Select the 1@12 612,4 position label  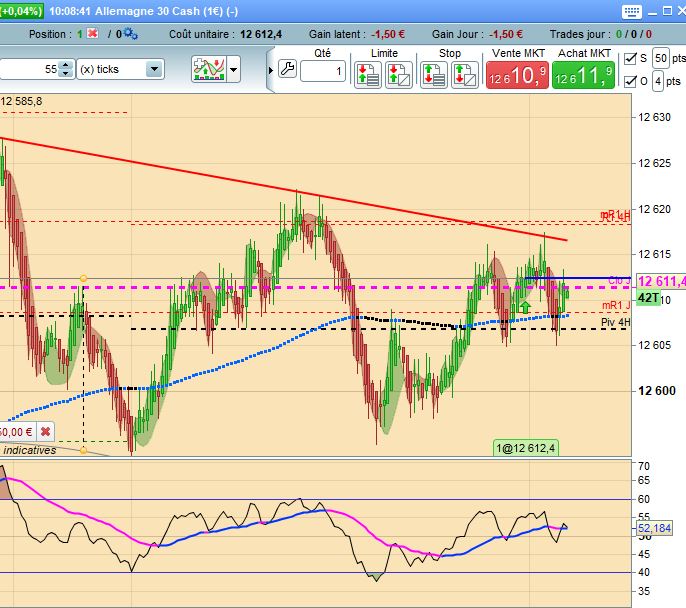525,448
